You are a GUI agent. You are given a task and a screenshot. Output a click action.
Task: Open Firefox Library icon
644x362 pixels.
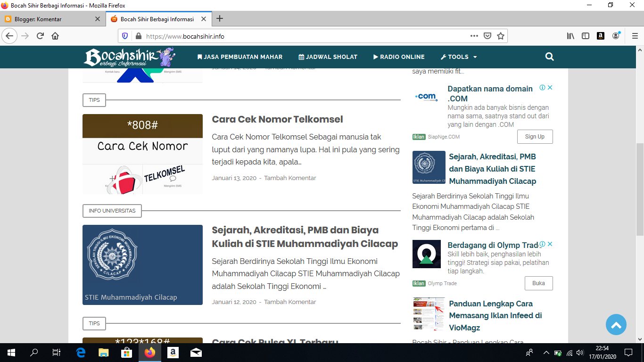pyautogui.click(x=570, y=36)
